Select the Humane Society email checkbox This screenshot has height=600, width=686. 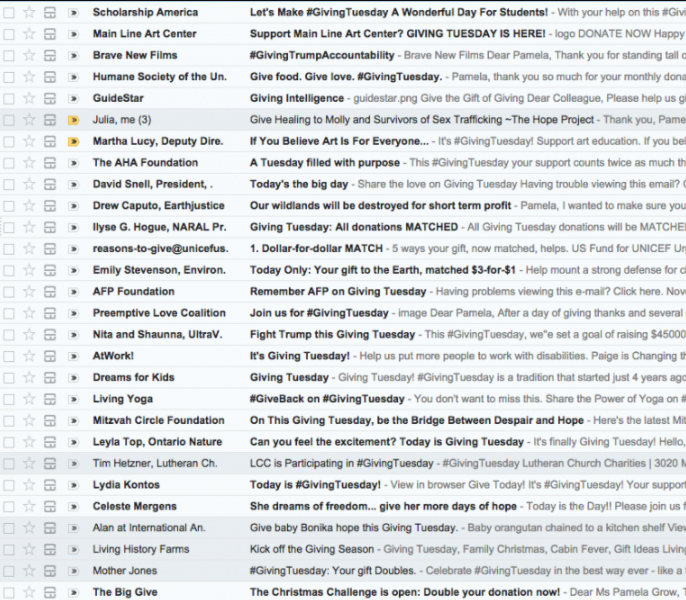[x=9, y=77]
